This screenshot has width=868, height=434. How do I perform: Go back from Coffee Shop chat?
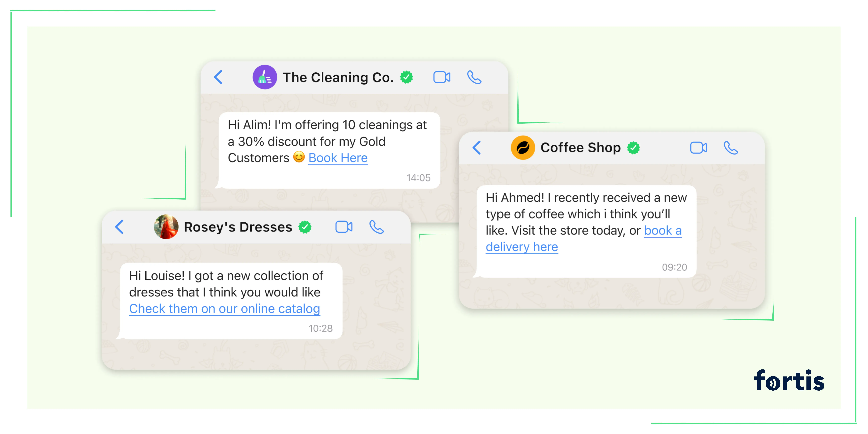(476, 148)
